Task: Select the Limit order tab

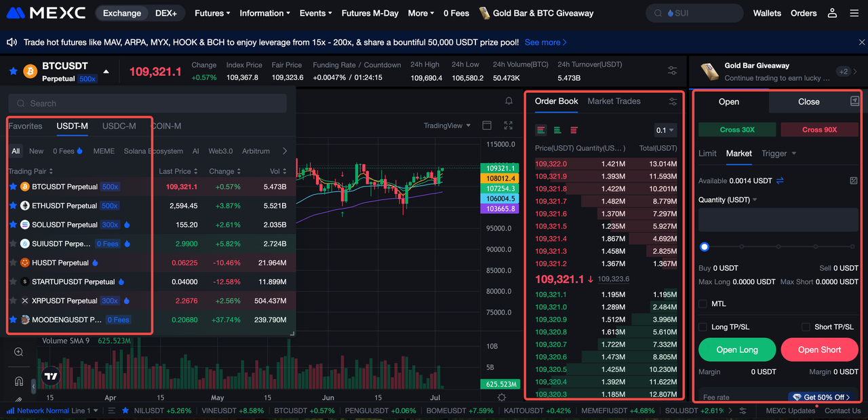Action: click(x=707, y=153)
